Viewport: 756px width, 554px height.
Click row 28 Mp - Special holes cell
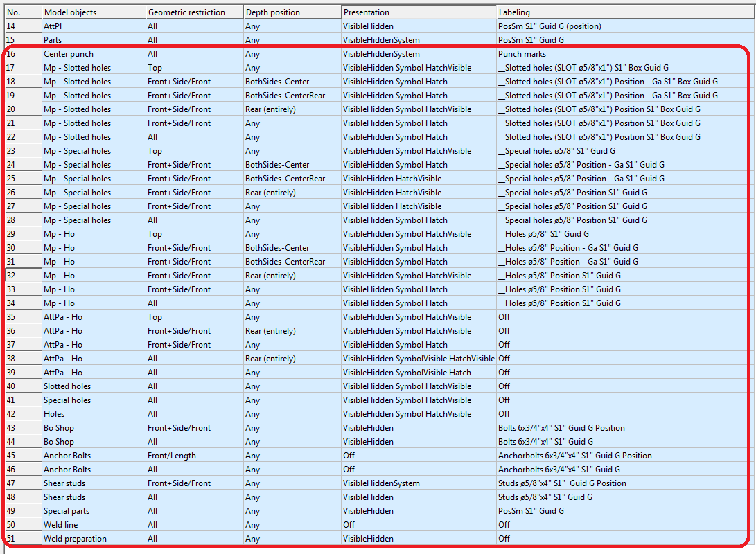[94, 220]
